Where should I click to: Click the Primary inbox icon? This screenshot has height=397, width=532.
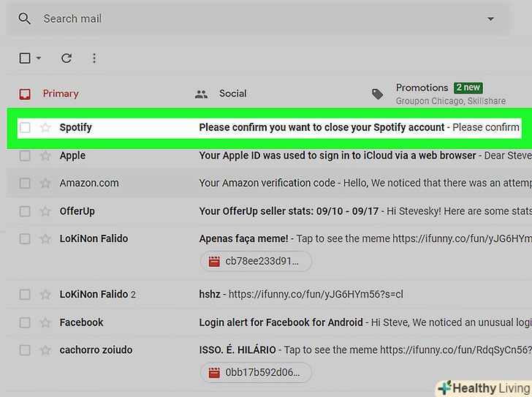(x=25, y=94)
